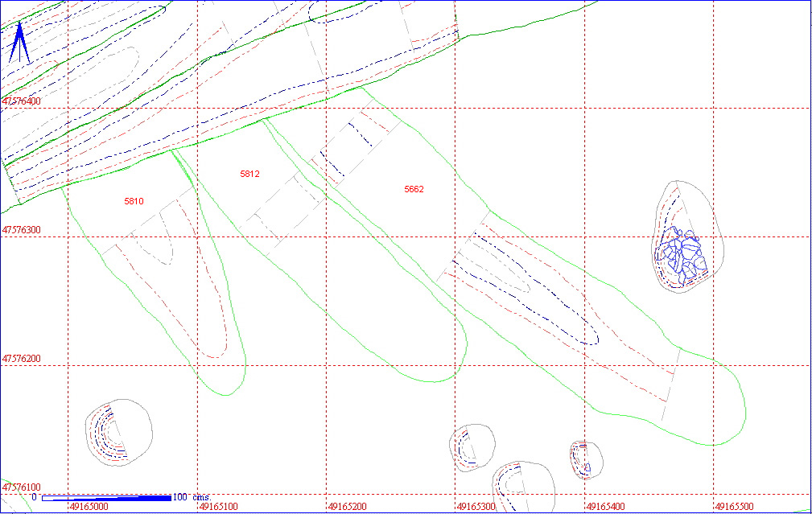This screenshot has height=514, width=812.
Task: Click easting label 49165300
Action: [476, 507]
